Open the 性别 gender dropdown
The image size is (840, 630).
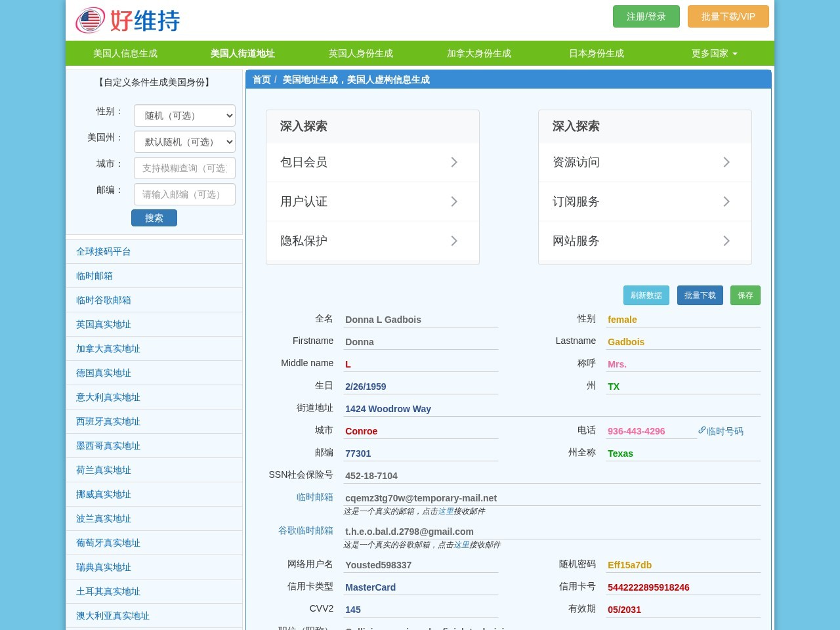(x=184, y=115)
